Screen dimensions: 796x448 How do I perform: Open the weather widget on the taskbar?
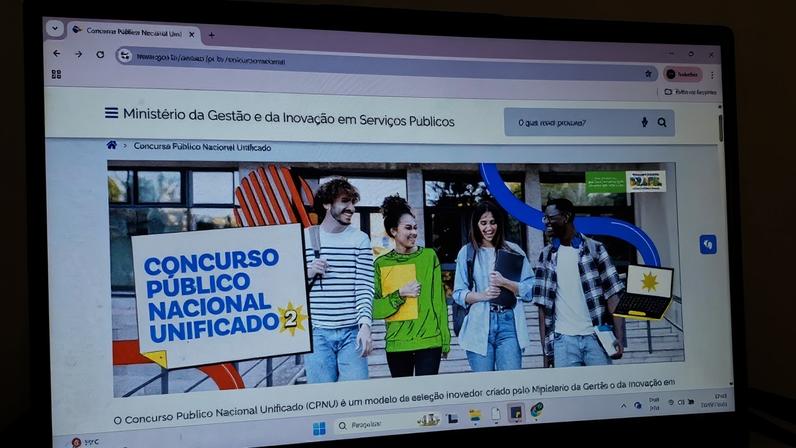coord(85,442)
